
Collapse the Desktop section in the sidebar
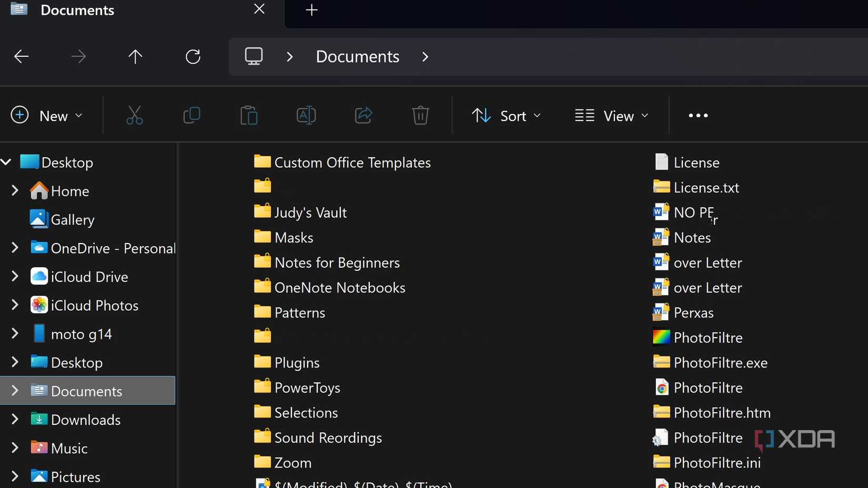[6, 162]
